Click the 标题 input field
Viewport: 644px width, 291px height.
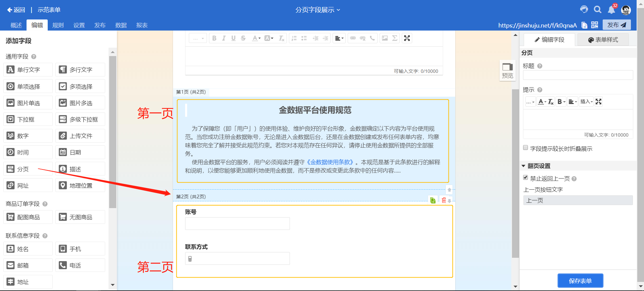578,75
